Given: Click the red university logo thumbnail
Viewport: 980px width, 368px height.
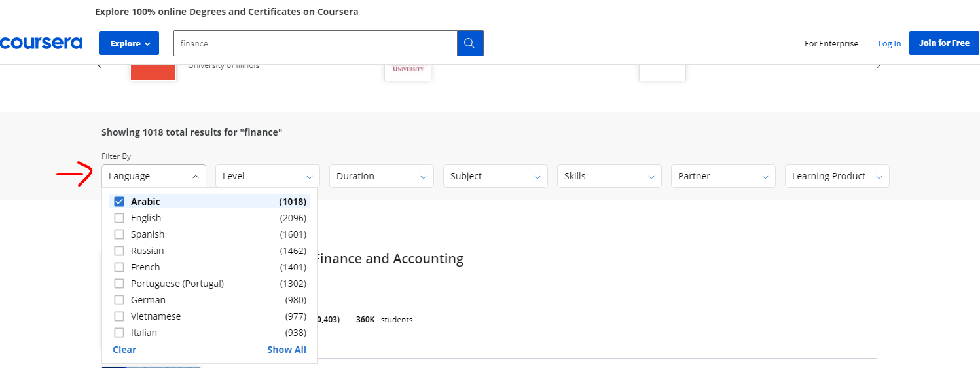Looking at the screenshot, I should (153, 72).
